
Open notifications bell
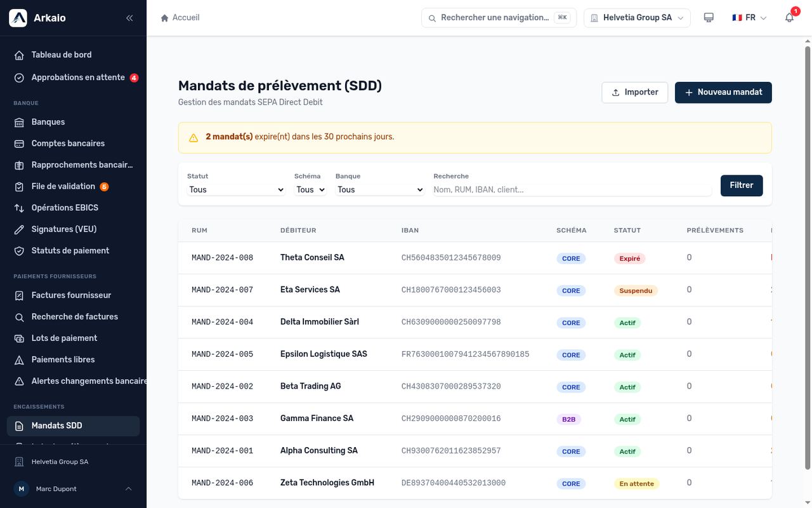click(x=790, y=18)
